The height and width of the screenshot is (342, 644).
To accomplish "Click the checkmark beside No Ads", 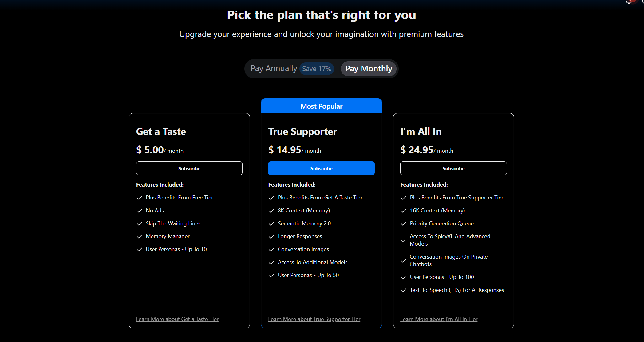I will pos(140,211).
